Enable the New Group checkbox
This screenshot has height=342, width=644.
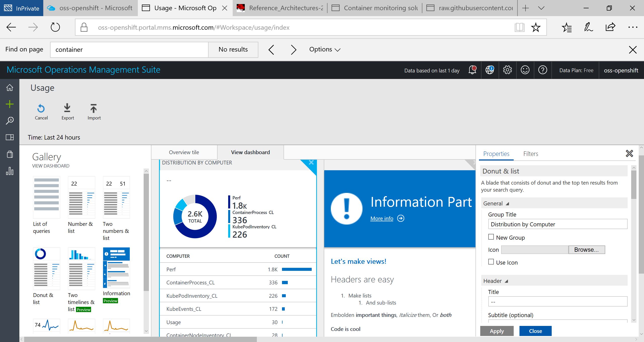(491, 237)
